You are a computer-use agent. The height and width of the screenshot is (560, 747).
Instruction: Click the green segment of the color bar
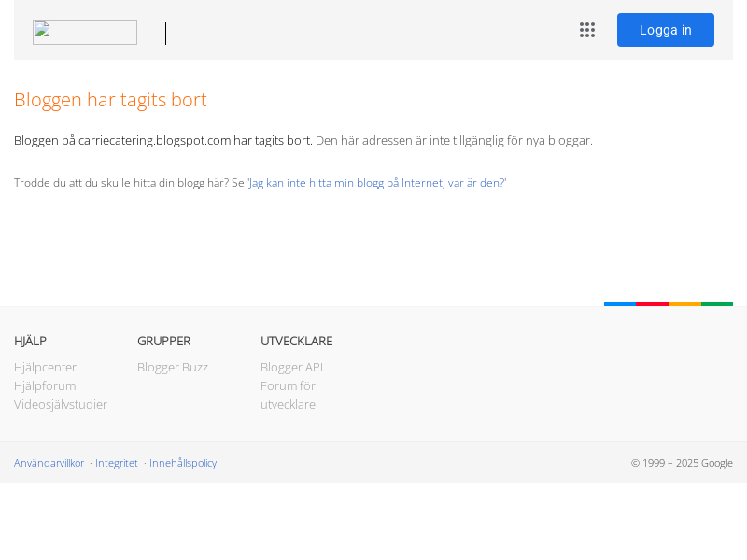[x=717, y=304]
